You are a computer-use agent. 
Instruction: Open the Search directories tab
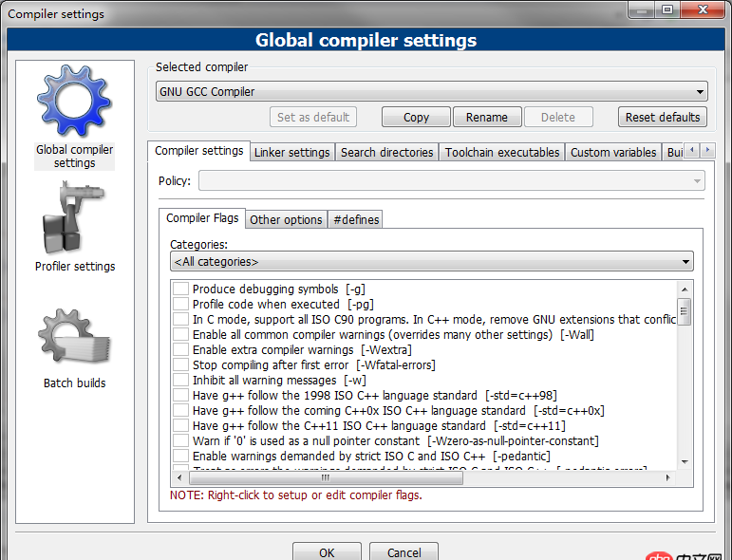[x=387, y=153]
